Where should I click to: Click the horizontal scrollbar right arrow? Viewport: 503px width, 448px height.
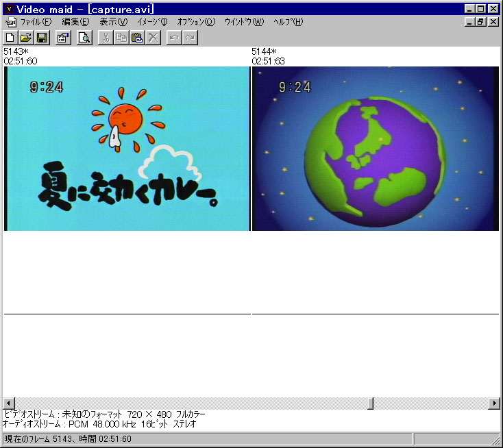[x=494, y=403]
